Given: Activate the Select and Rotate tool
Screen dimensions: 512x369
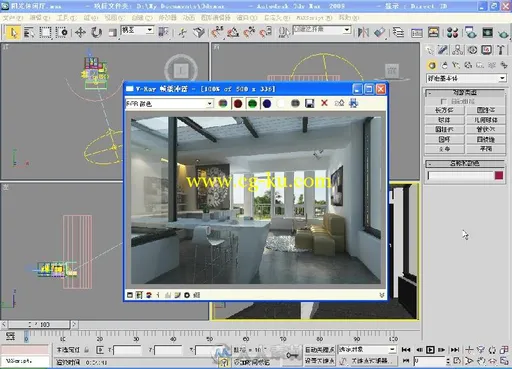Looking at the screenshot, I should tap(97, 32).
